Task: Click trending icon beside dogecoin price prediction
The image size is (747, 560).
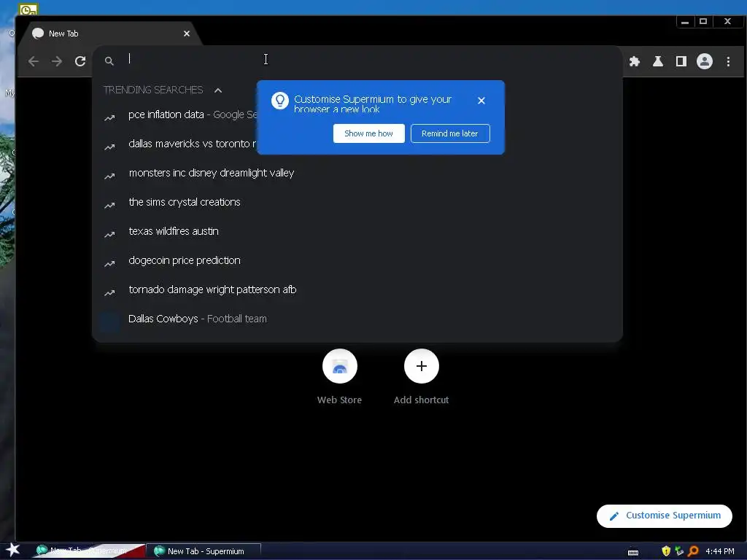Action: click(x=109, y=262)
